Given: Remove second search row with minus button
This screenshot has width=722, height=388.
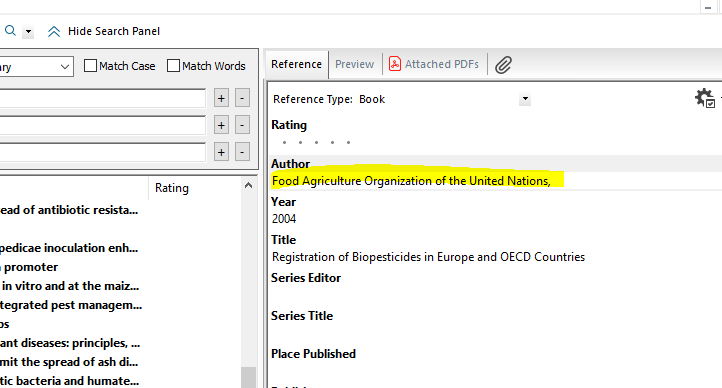Looking at the screenshot, I should point(242,125).
